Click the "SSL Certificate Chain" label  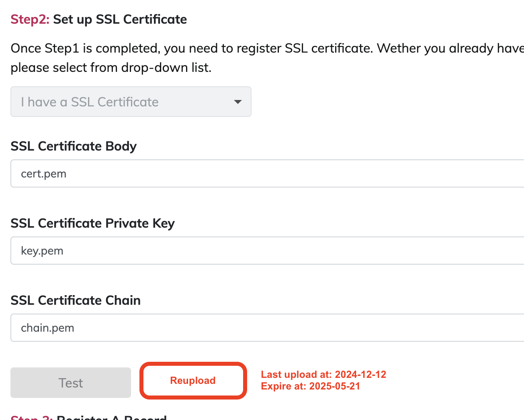point(76,300)
